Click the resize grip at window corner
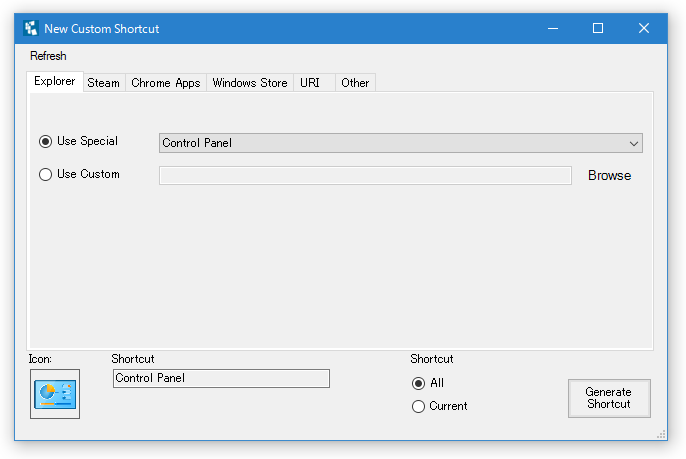 (662, 434)
